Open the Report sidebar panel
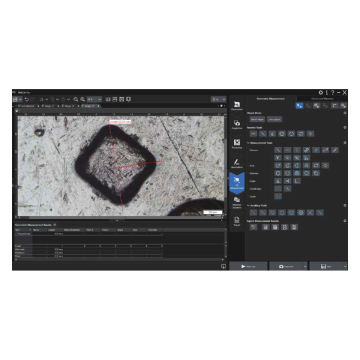Screen dimensions: 360x360 click(237, 222)
